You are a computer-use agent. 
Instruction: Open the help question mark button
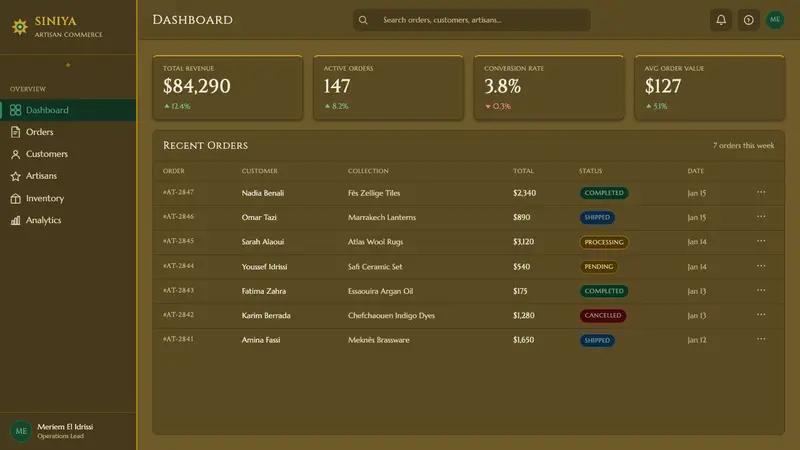coord(748,20)
